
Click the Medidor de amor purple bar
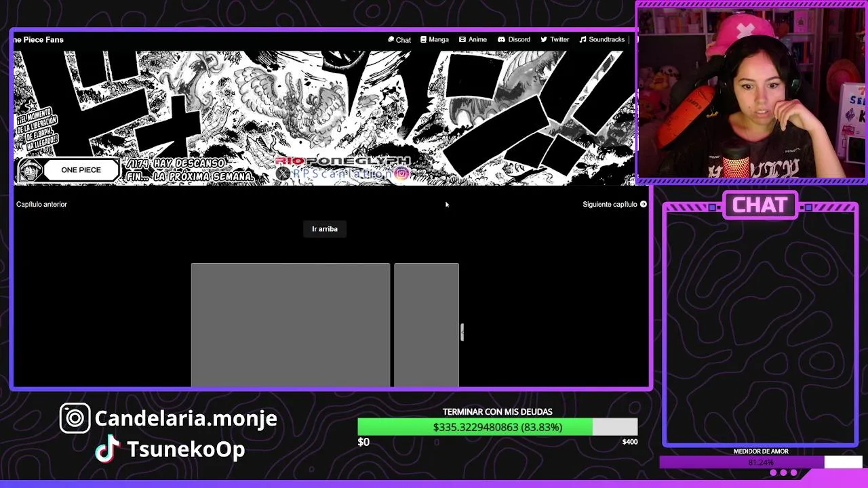click(x=760, y=462)
